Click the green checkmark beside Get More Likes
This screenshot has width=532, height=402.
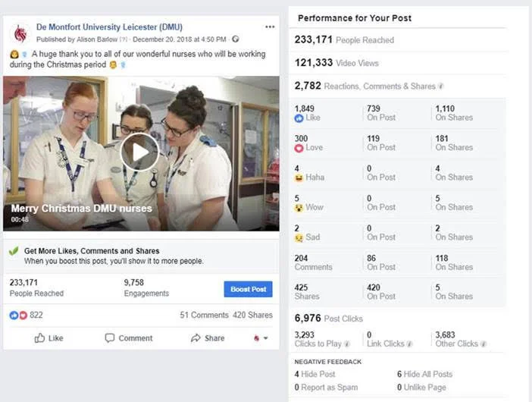pos(14,251)
